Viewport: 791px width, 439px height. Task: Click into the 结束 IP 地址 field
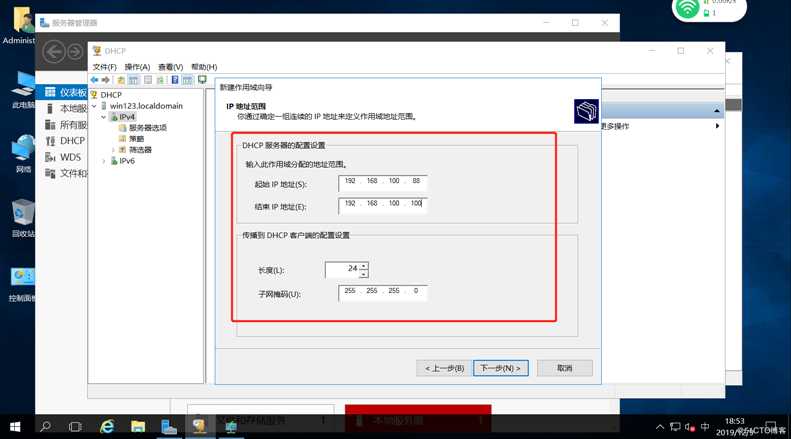pyautogui.click(x=383, y=204)
